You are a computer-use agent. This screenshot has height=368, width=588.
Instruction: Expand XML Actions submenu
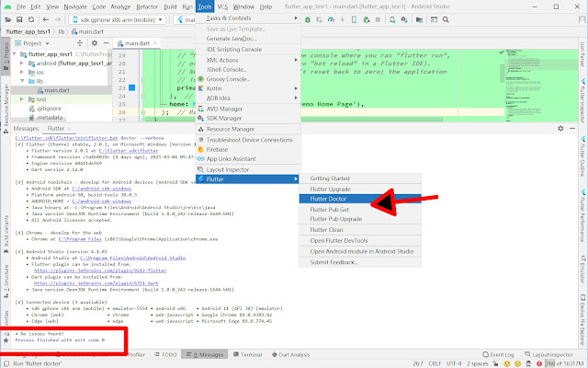(248, 60)
